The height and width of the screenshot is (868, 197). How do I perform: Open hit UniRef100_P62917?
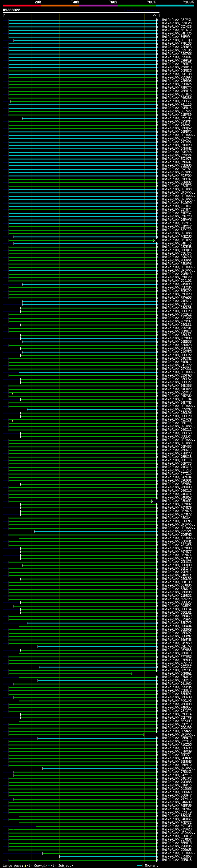(x=177, y=223)
